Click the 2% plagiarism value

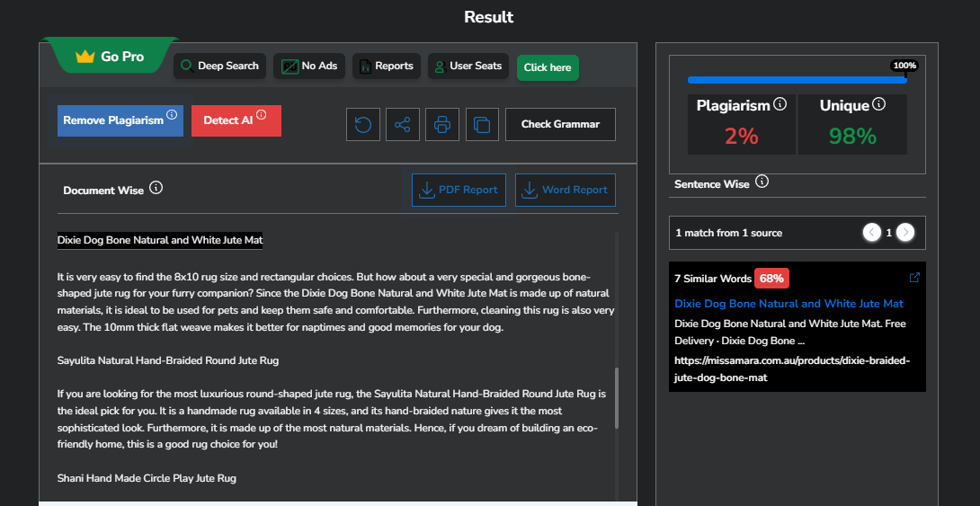click(x=742, y=136)
